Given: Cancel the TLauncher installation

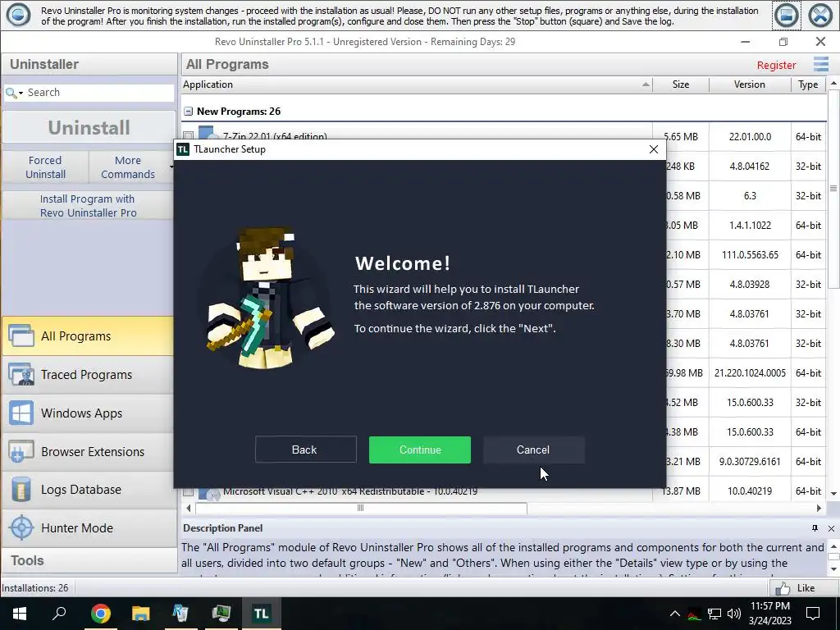Looking at the screenshot, I should [x=533, y=450].
